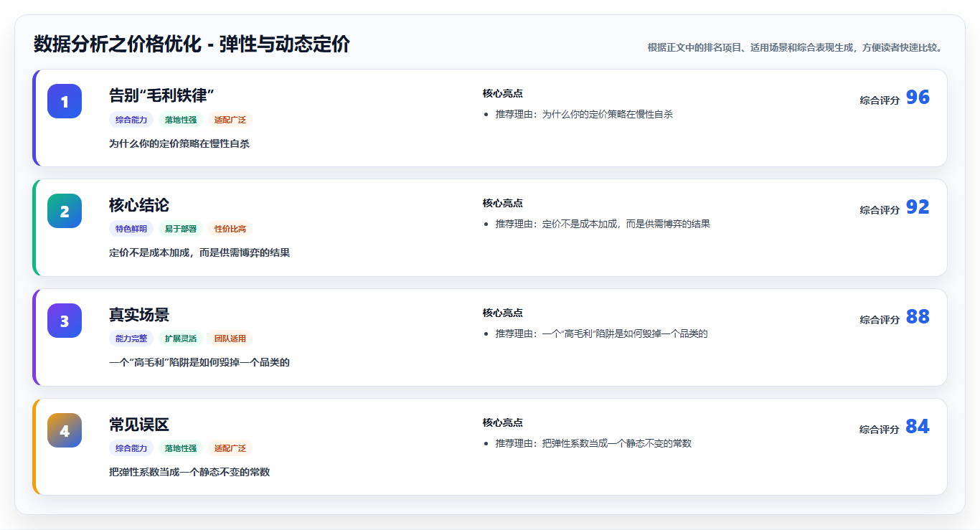980x530 pixels.
Task: Select the 特色鲜明 tag
Action: 131,229
